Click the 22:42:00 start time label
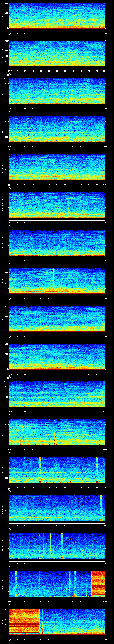 tap(9, 525)
